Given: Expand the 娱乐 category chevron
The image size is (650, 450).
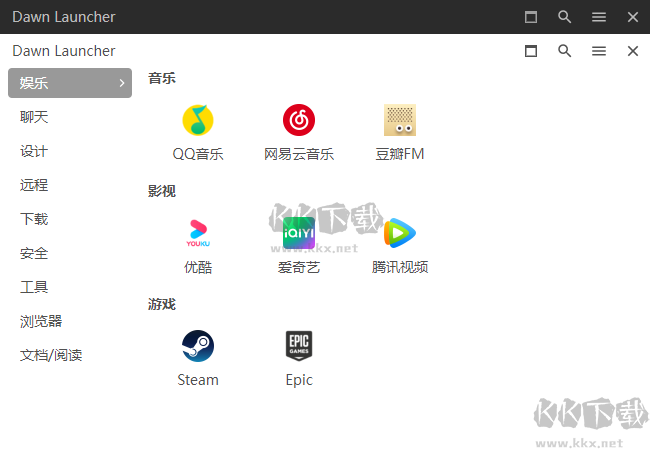Looking at the screenshot, I should click(x=122, y=83).
